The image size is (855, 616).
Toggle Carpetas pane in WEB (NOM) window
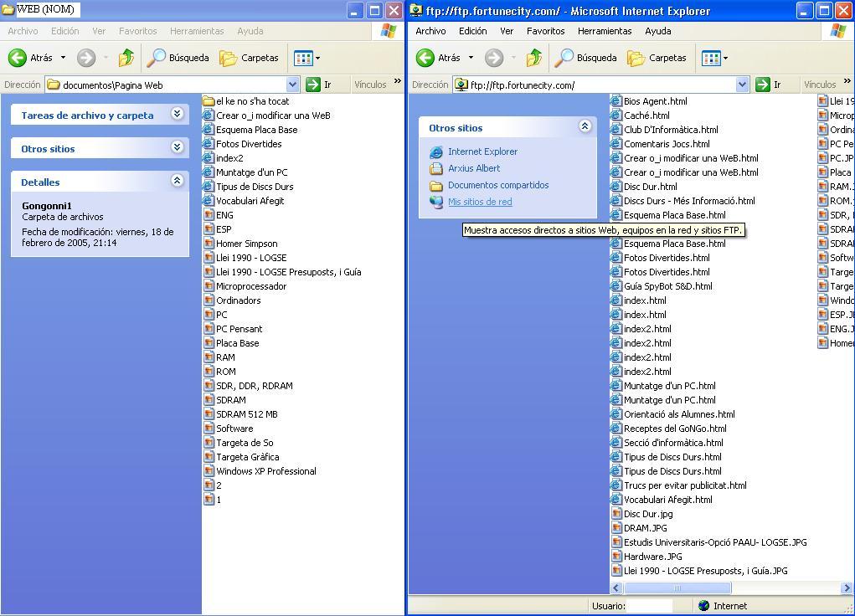click(250, 57)
